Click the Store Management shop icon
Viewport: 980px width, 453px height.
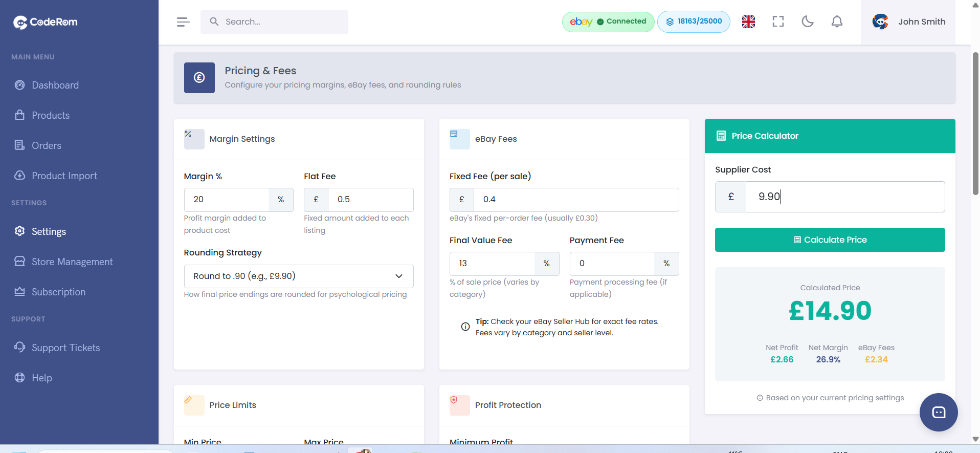coord(20,261)
